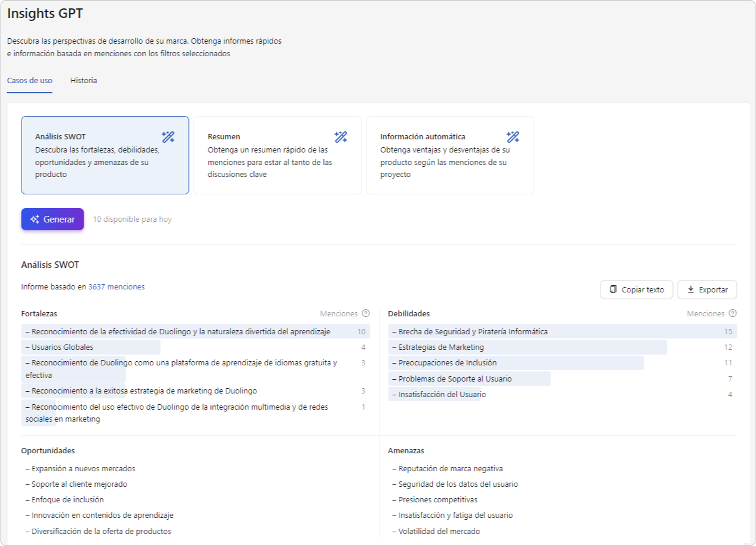
Task: Click the Copiar texto button
Action: (637, 289)
